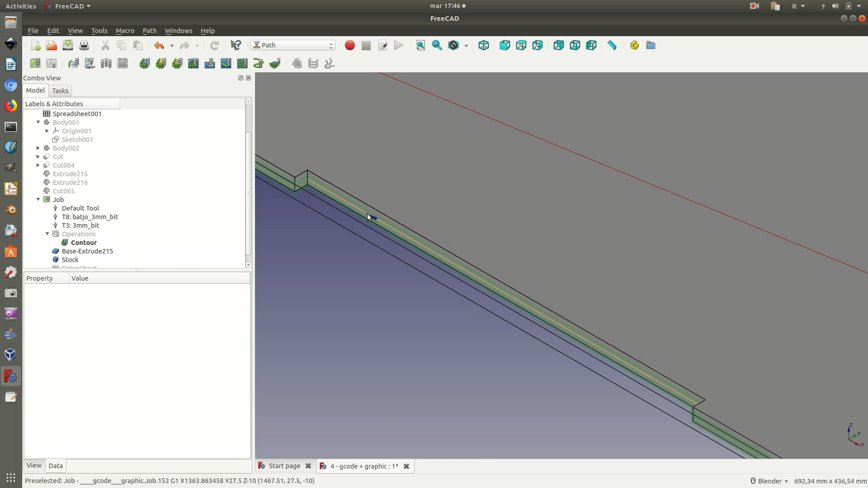This screenshot has width=868, height=488.
Task: Collapse the Job tree node
Action: [x=38, y=199]
